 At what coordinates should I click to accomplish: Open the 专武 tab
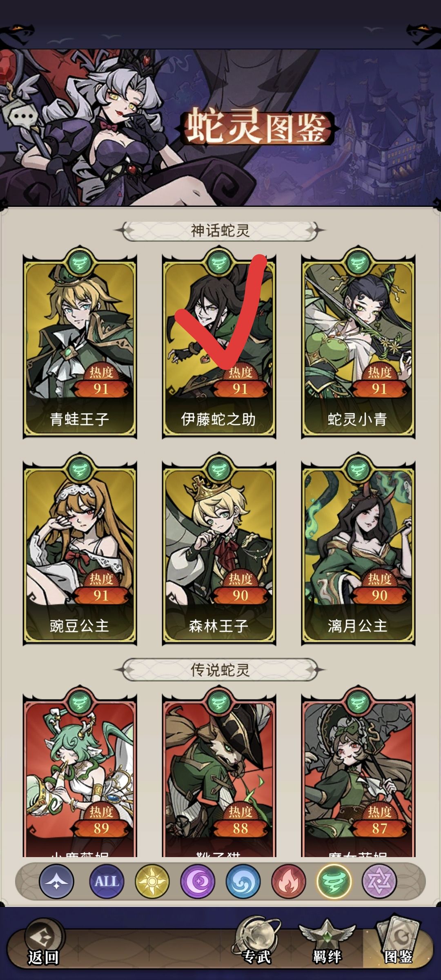pos(256,943)
